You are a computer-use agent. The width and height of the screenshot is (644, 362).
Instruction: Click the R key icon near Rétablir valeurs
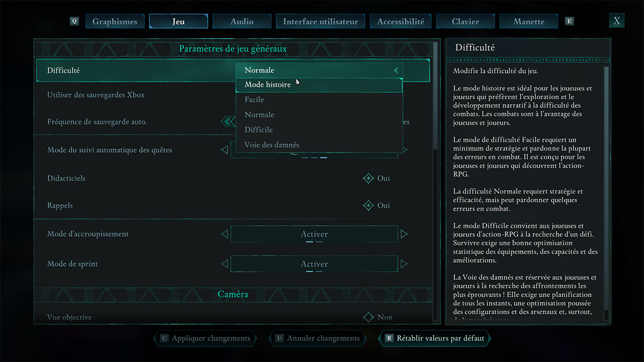(x=389, y=338)
